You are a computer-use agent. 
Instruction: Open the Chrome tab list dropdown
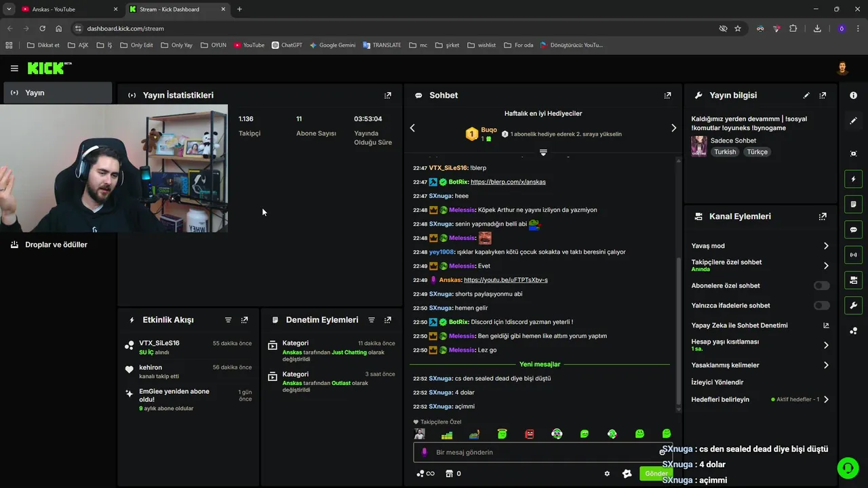tap(9, 9)
